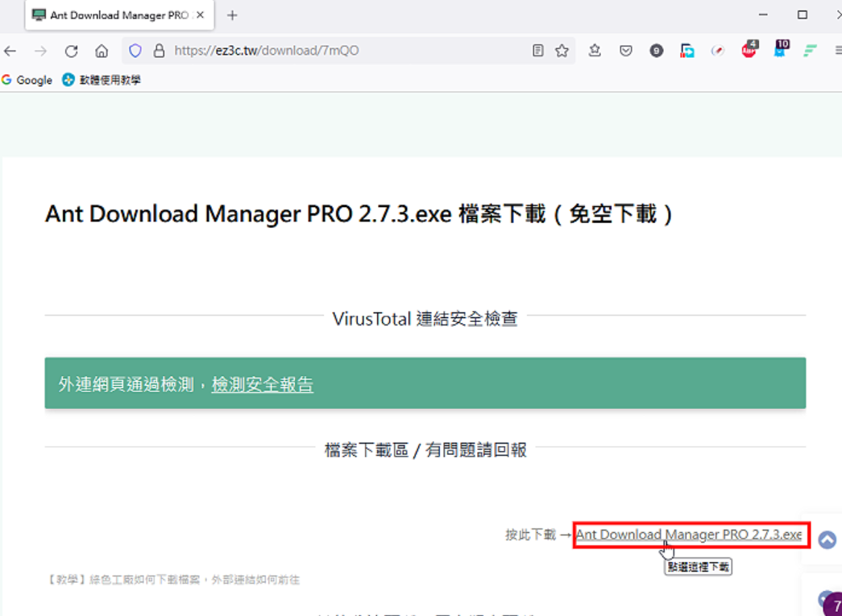Screen dimensions: 842x616
Task: Minimize the browser window
Action: pos(763,15)
